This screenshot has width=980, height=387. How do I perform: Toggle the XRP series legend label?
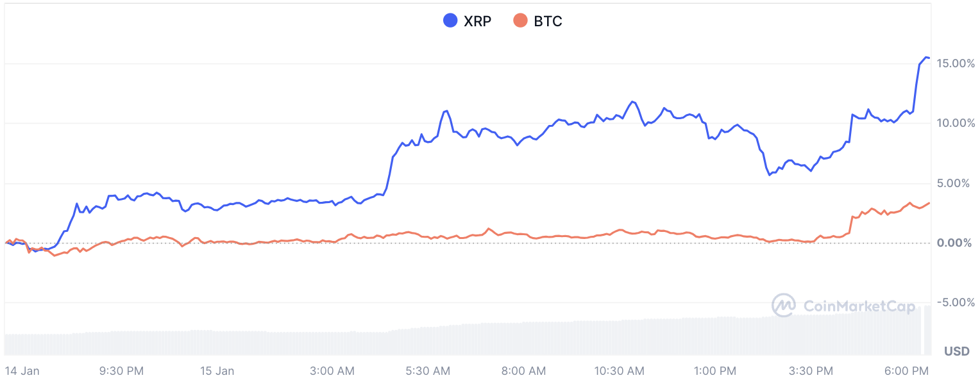point(477,21)
